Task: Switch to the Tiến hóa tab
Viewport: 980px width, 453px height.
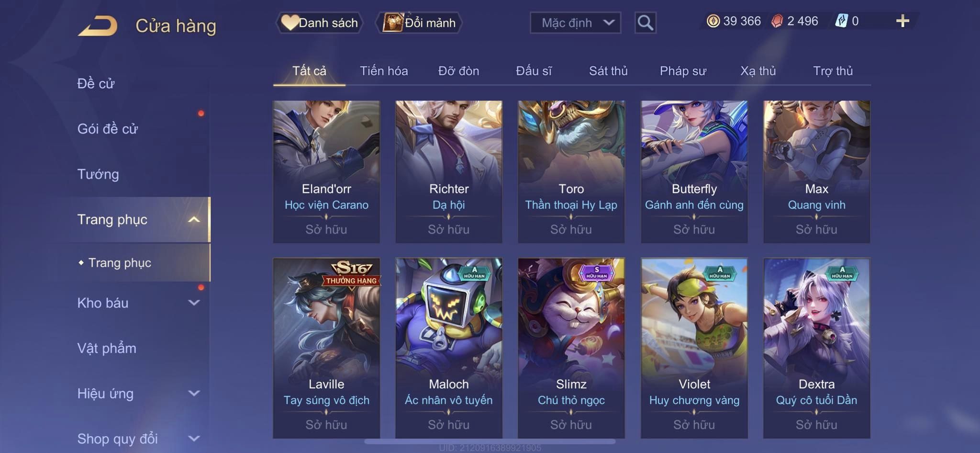Action: 384,71
